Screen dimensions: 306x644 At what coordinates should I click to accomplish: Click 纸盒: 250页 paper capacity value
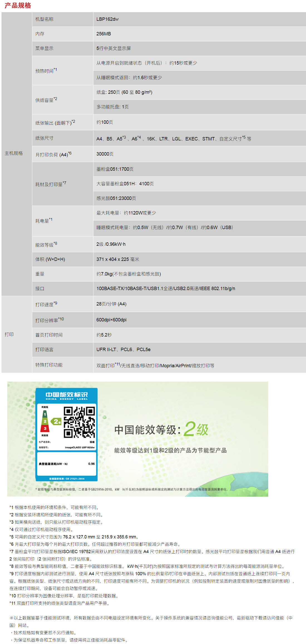[124, 92]
